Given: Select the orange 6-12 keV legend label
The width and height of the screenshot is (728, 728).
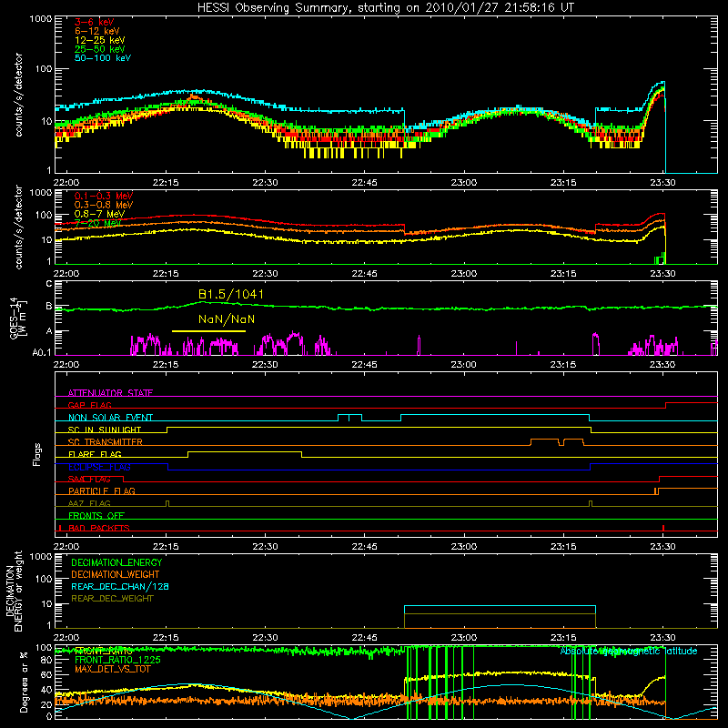Looking at the screenshot, I should tap(97, 31).
